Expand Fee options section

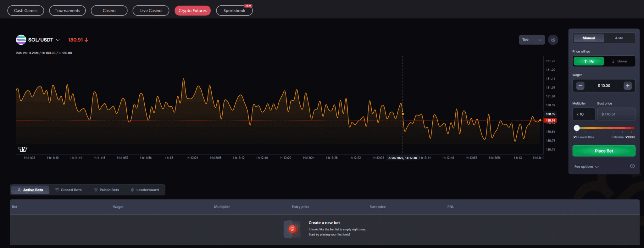[586, 166]
